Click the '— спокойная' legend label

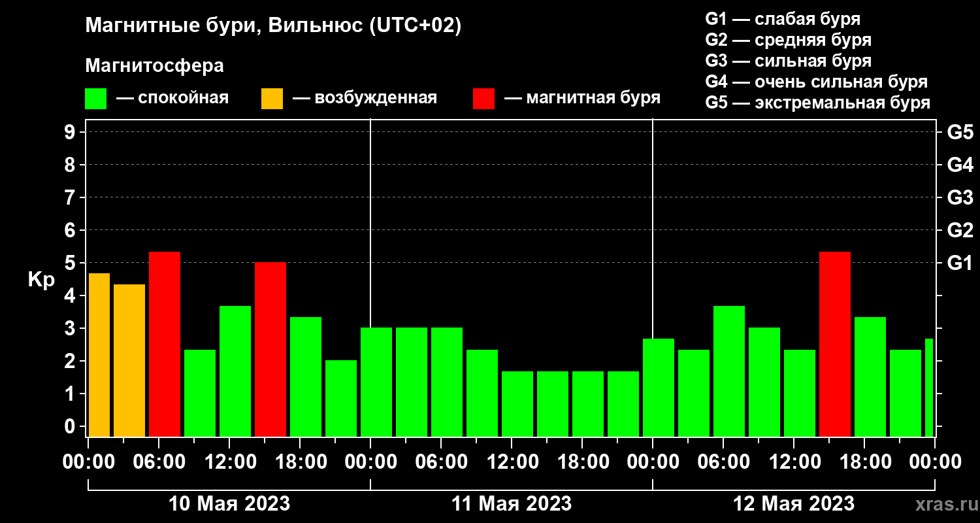click(x=172, y=98)
